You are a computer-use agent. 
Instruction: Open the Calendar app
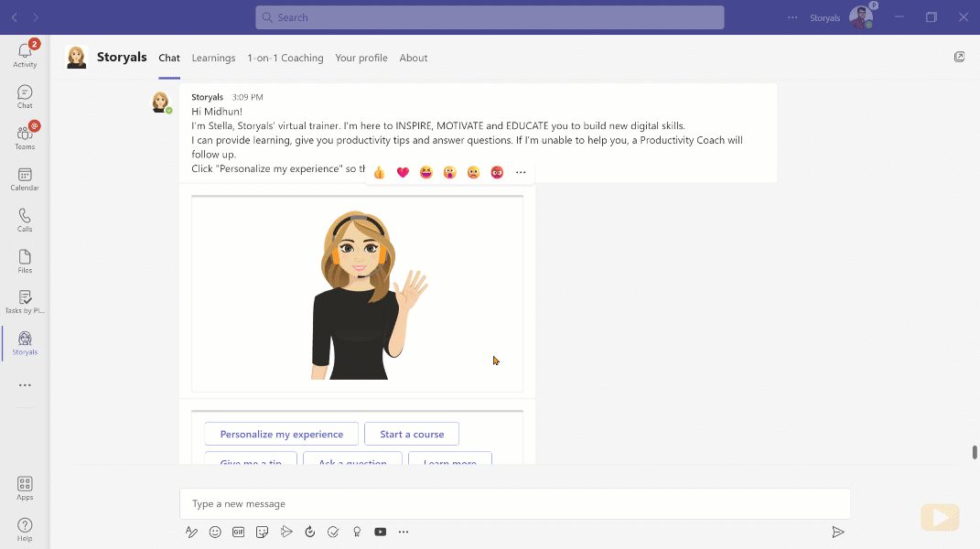[25, 178]
